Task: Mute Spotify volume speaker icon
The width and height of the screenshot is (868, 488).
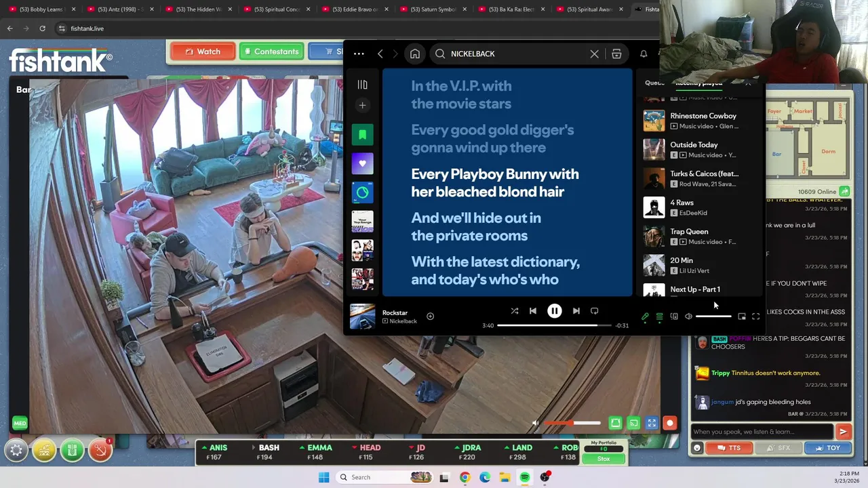Action: 688,317
